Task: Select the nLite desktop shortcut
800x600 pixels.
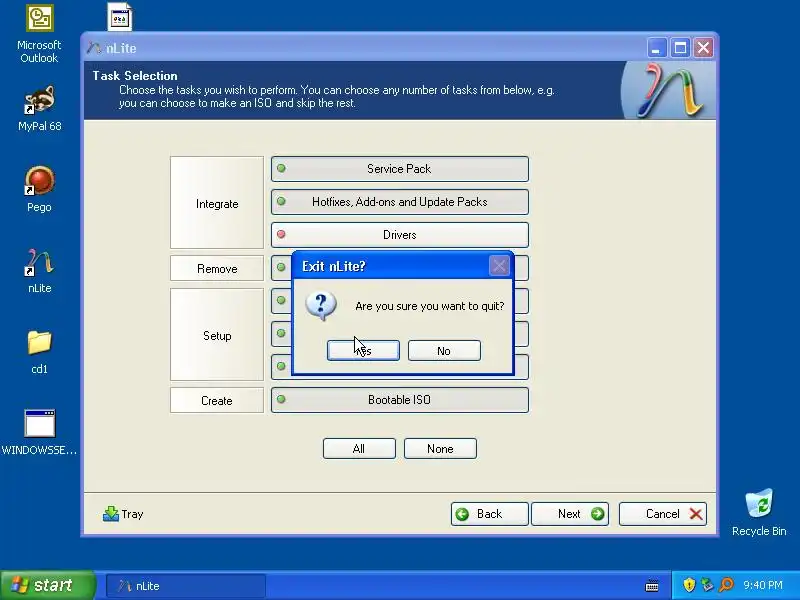Action: point(39,271)
